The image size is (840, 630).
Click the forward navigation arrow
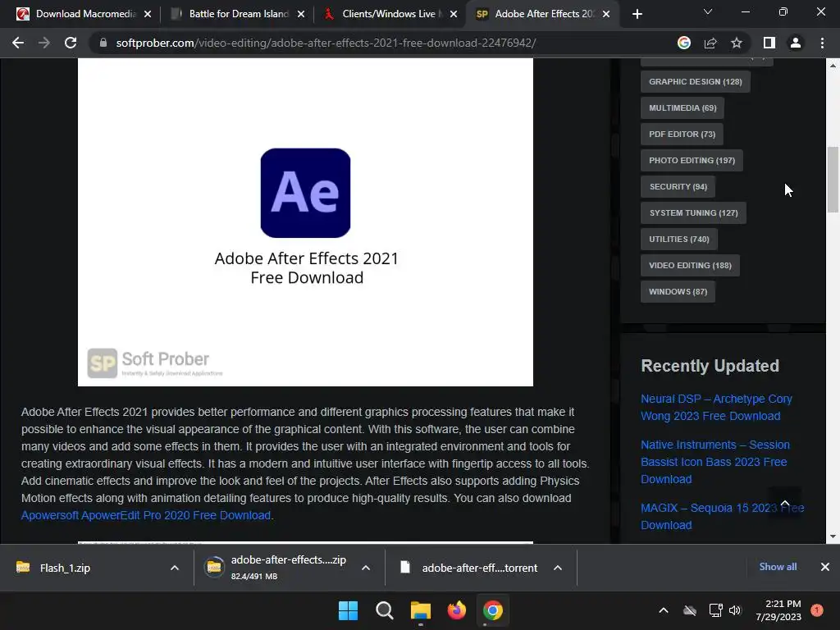pyautogui.click(x=44, y=43)
